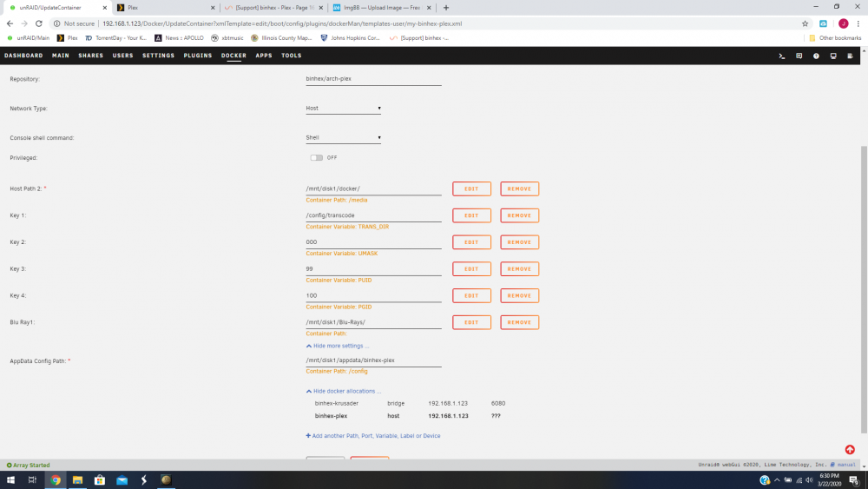Open the Johns Hopkins Cor... bookmark
The height and width of the screenshot is (489, 868).
[351, 38]
